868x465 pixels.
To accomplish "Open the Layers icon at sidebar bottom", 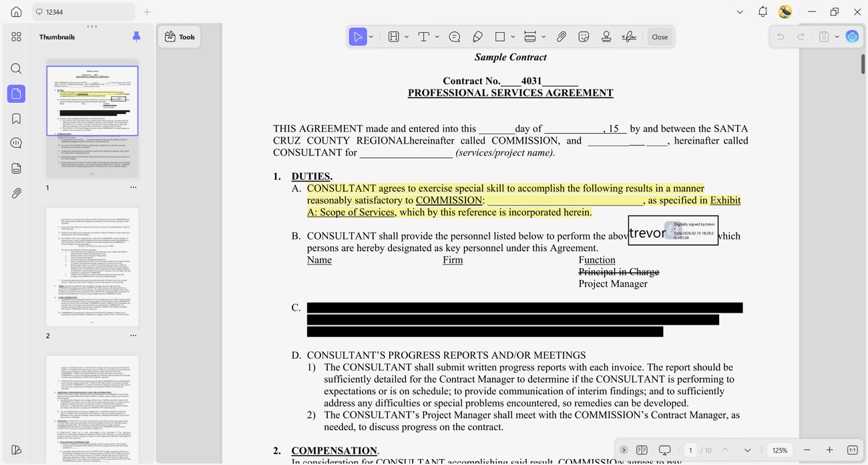I will tap(16, 450).
